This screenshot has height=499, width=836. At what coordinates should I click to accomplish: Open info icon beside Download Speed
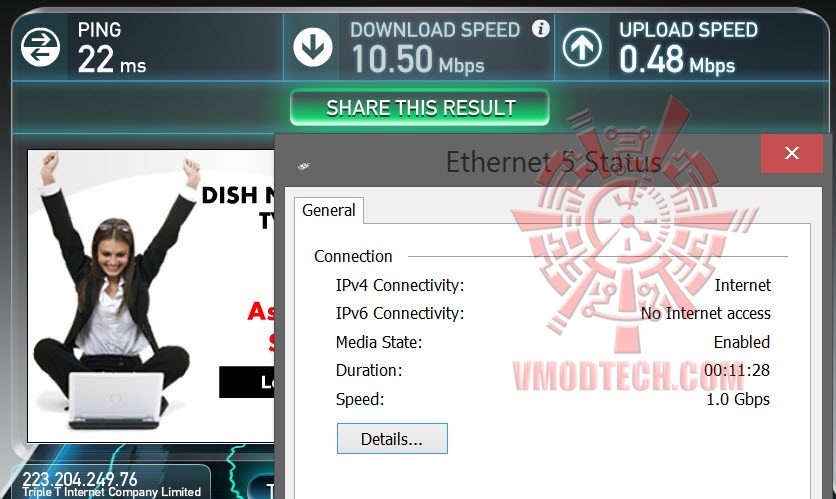(x=541, y=28)
